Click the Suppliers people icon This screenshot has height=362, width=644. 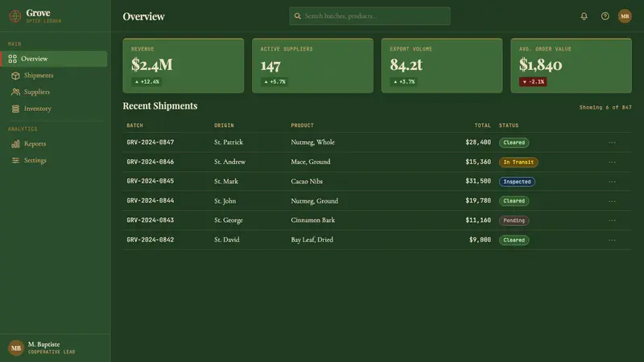[x=15, y=92]
